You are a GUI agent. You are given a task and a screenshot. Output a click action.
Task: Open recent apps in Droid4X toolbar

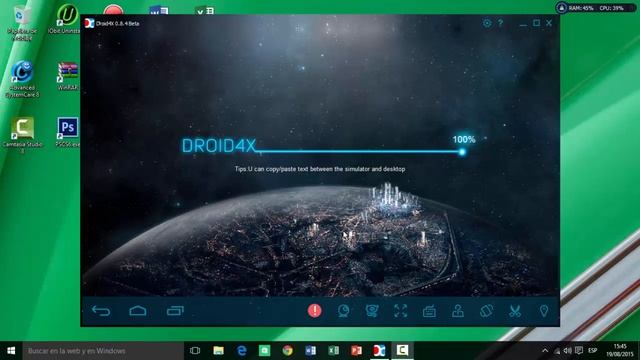[x=175, y=311]
